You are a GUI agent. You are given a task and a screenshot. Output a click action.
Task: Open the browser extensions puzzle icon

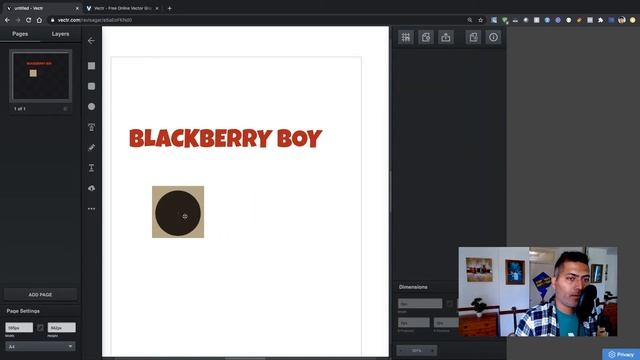[x=600, y=20]
